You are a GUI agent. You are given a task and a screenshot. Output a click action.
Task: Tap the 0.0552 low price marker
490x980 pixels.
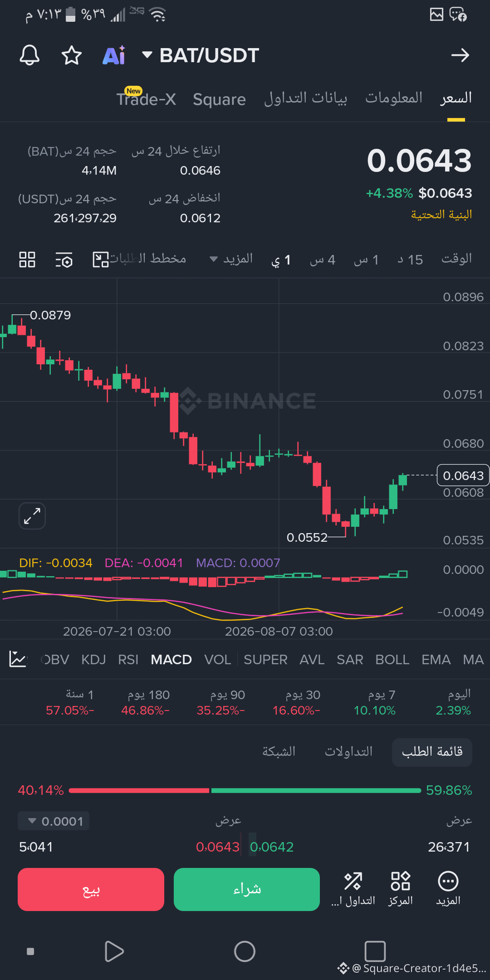[x=307, y=538]
